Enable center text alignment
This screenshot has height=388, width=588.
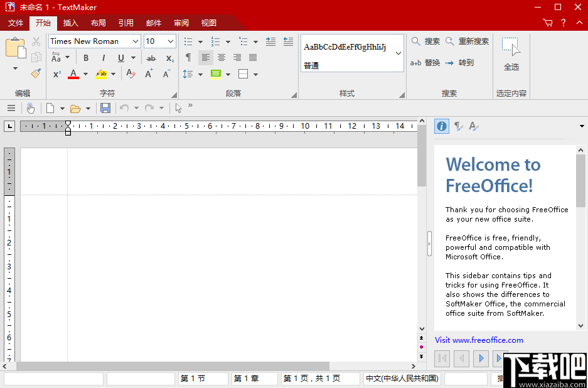pos(221,57)
